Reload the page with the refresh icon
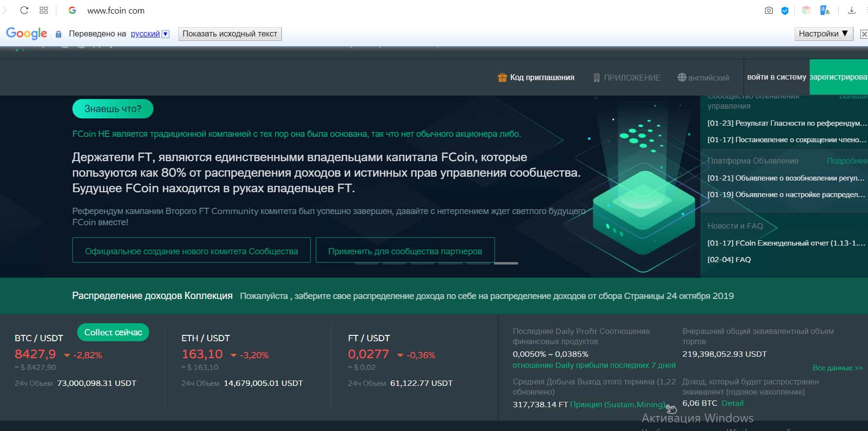This screenshot has height=431, width=868. [24, 10]
